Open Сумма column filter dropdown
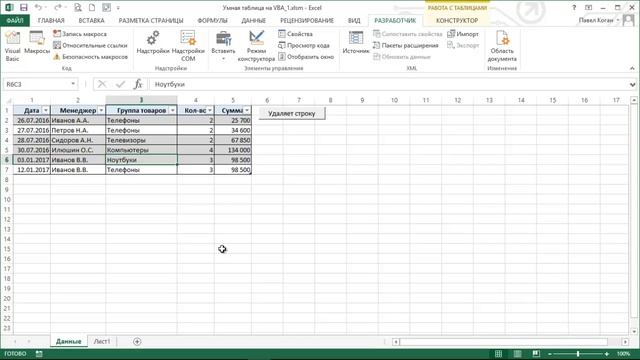 coord(247,111)
